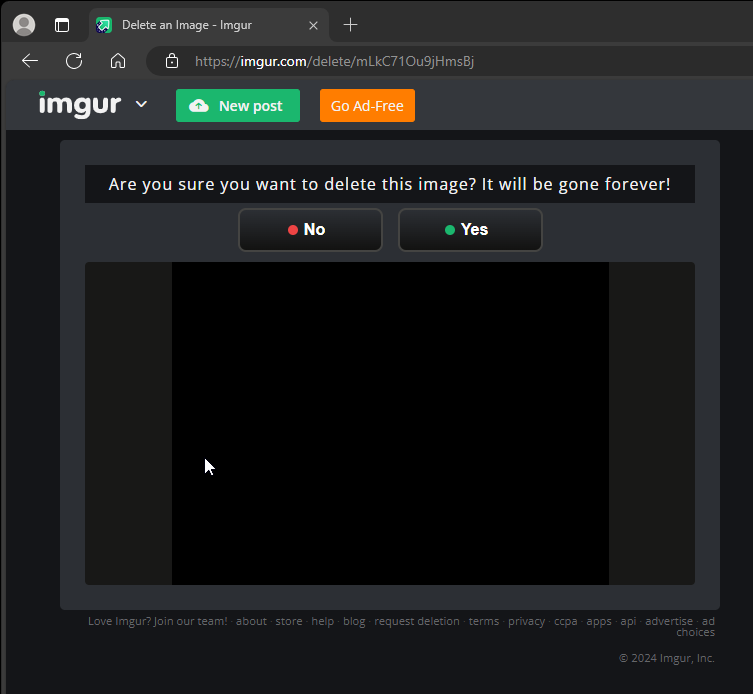Open a new tab with plus icon
This screenshot has height=694, width=753.
click(350, 25)
